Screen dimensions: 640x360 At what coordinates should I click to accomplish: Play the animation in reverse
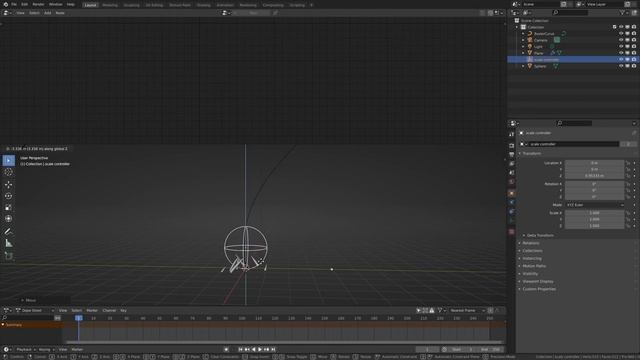[x=253, y=349]
